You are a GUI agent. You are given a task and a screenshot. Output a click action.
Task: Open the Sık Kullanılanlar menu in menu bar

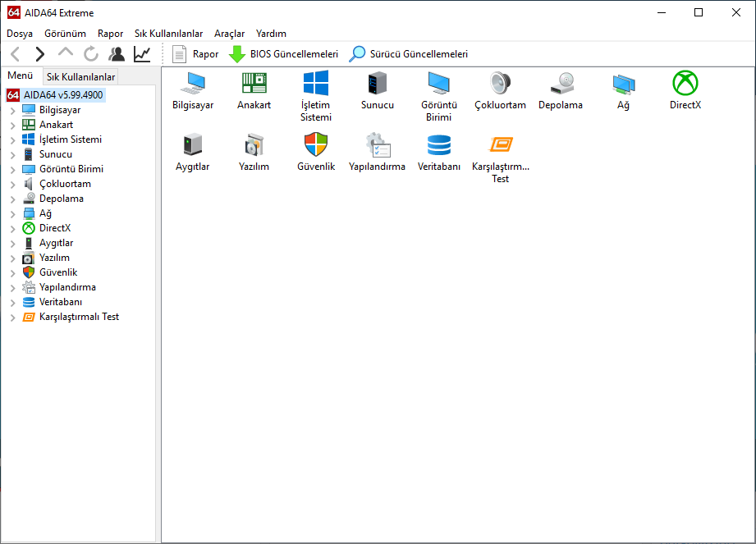169,34
